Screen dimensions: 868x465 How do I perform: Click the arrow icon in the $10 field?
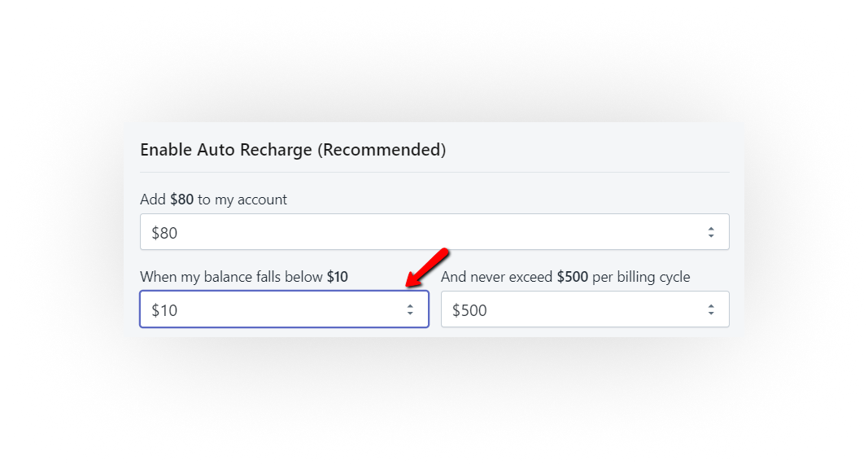click(x=410, y=309)
